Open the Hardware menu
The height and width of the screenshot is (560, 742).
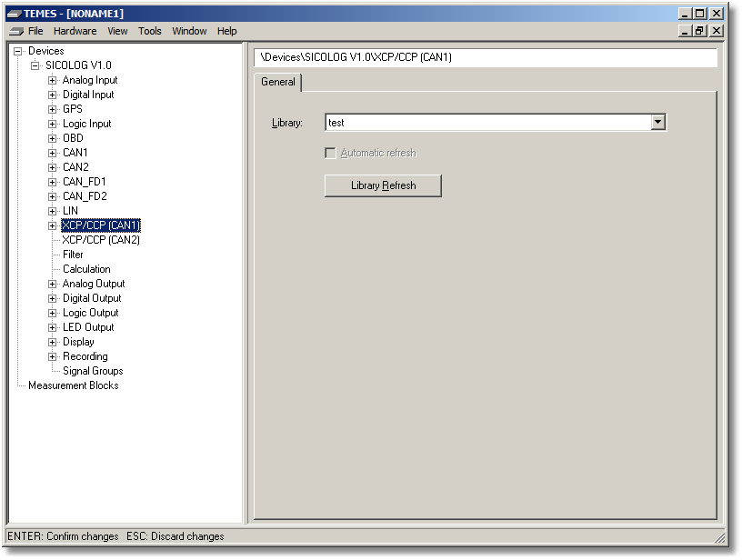pos(75,31)
